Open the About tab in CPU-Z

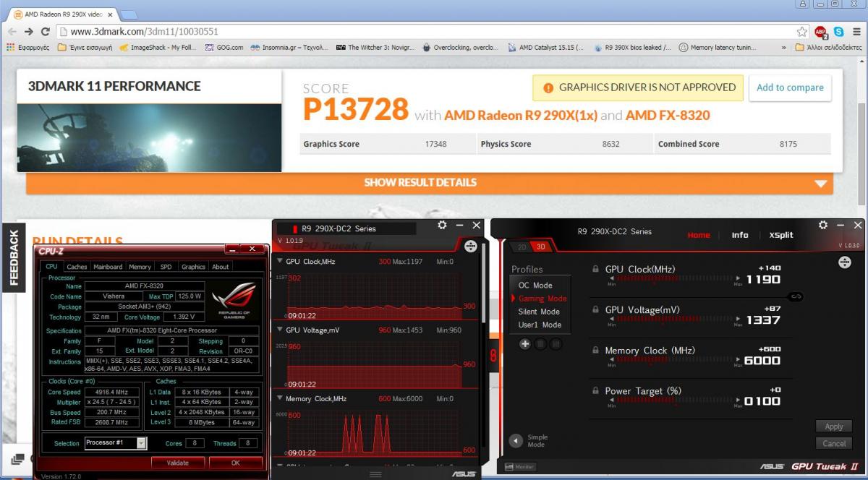pos(221,267)
